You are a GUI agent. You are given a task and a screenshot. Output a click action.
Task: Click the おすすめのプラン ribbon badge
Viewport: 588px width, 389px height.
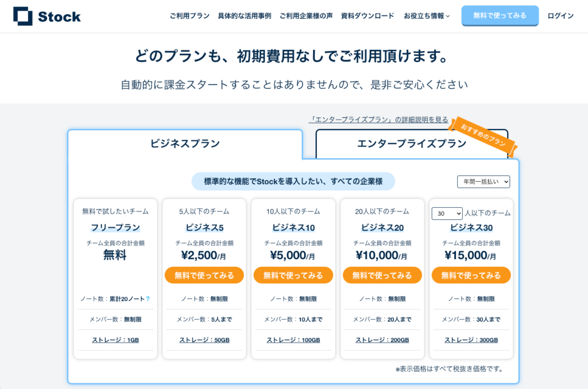483,135
